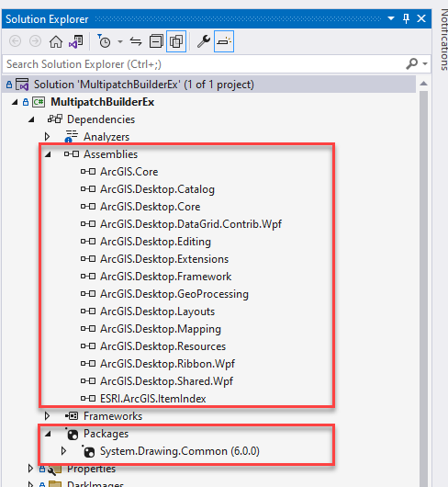Viewport: 448px width, 487px height.
Task: Open the pending changes filter dropdown arrow
Action: (120, 42)
